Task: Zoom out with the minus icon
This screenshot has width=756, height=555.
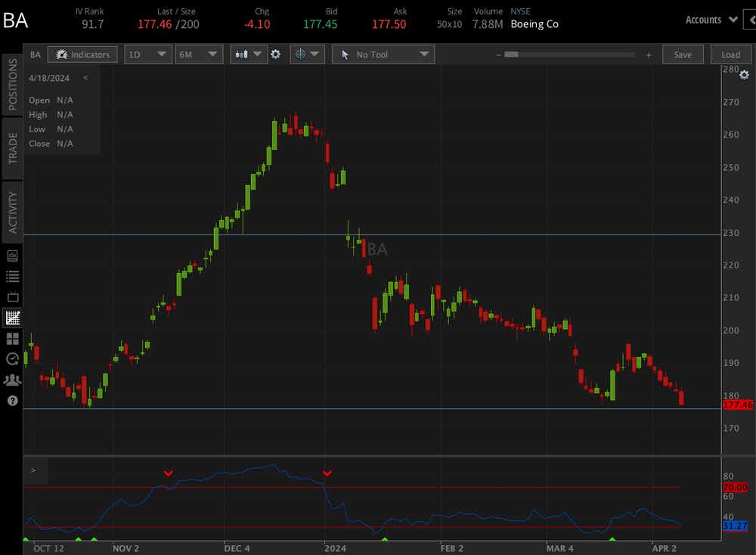Action: click(x=498, y=55)
